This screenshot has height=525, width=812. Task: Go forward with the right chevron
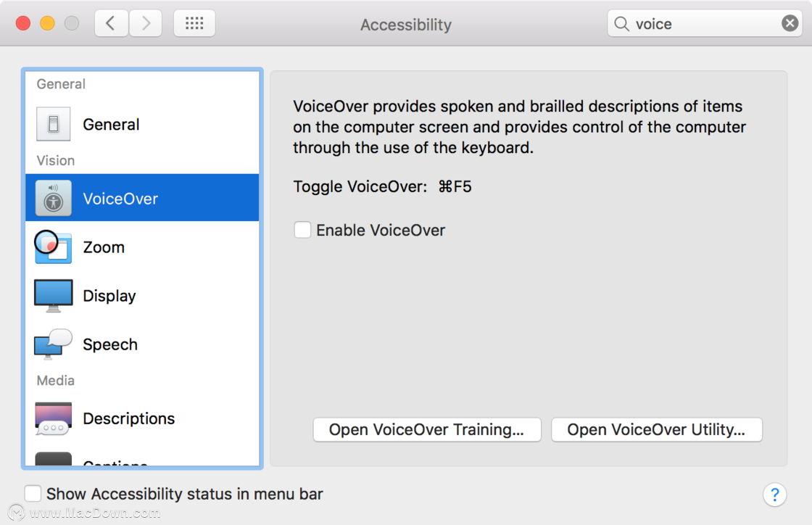pyautogui.click(x=146, y=23)
